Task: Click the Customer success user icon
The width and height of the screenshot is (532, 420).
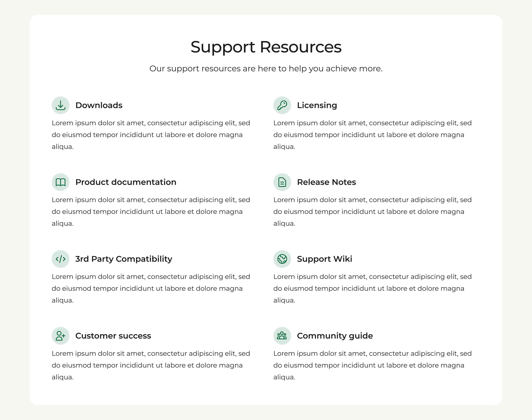Action: coord(60,335)
